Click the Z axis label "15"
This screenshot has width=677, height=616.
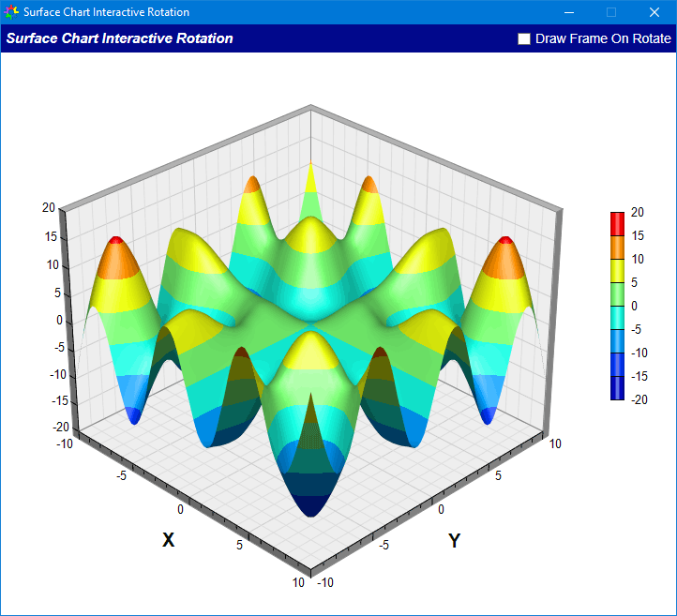(51, 236)
